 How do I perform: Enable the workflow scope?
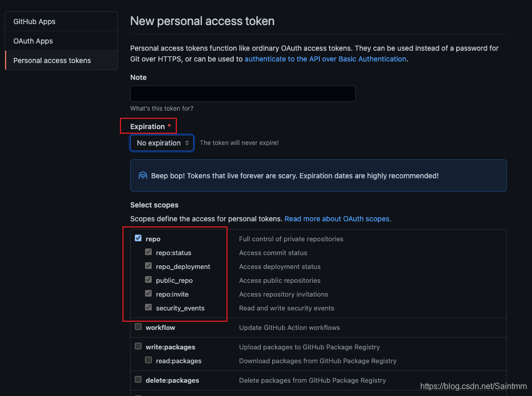[x=138, y=326]
